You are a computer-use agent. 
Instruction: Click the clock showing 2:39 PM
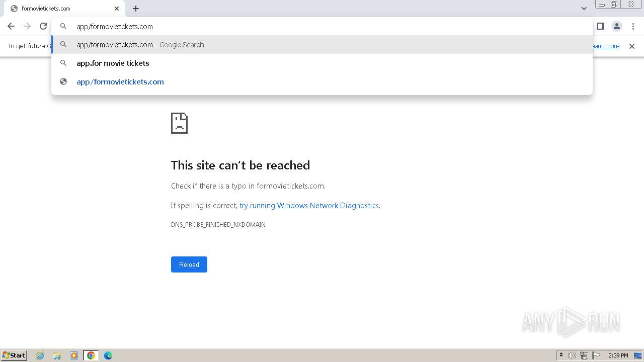618,355
